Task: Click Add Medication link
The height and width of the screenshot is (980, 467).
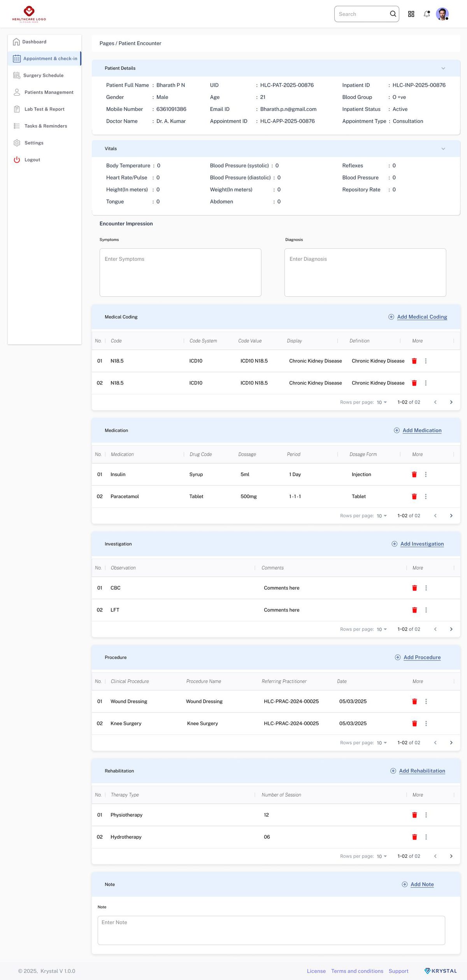Action: point(418,430)
